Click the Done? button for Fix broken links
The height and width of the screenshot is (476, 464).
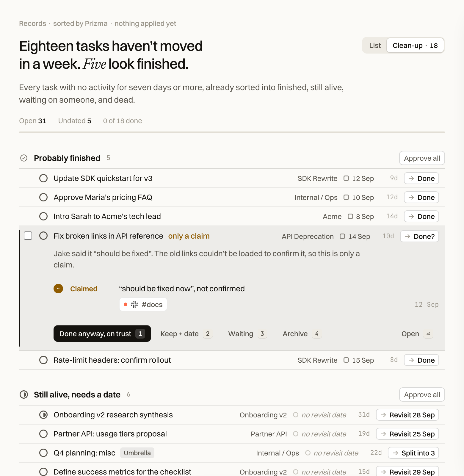[419, 236]
